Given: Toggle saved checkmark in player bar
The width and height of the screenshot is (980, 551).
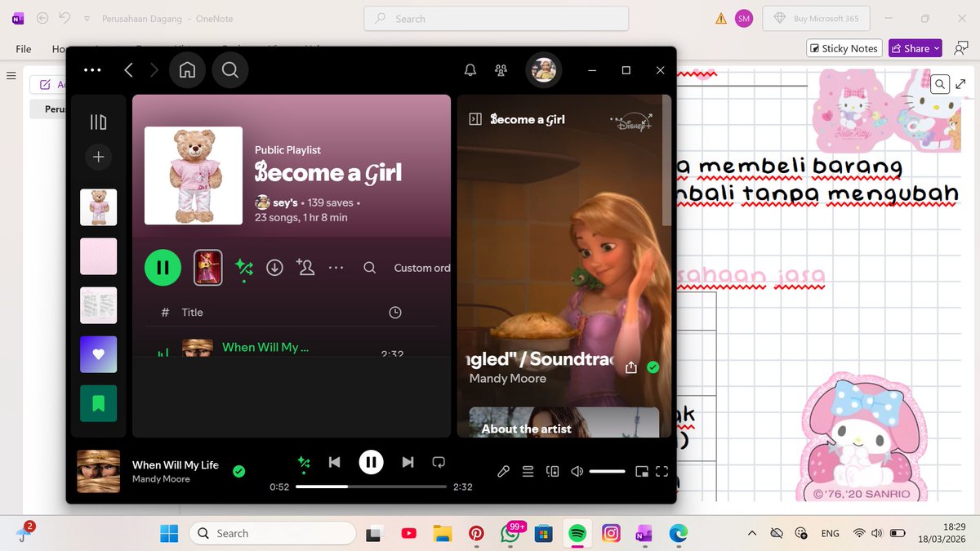Looking at the screenshot, I should 238,471.
